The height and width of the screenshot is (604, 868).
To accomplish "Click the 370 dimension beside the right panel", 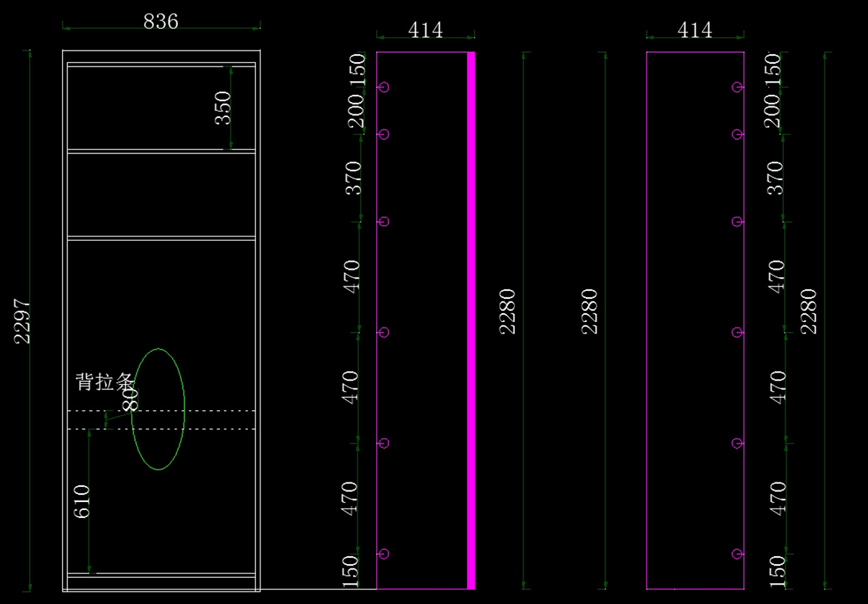I will coord(775,178).
